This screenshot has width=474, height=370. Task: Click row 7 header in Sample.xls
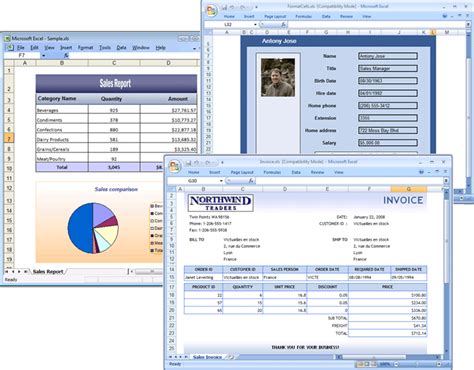[9, 138]
